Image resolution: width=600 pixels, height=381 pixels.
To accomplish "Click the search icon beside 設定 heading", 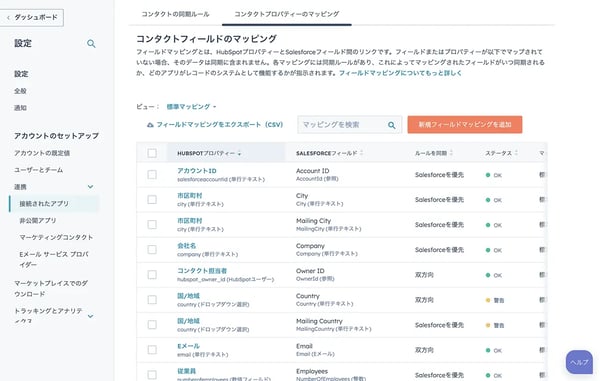I will pos(91,44).
